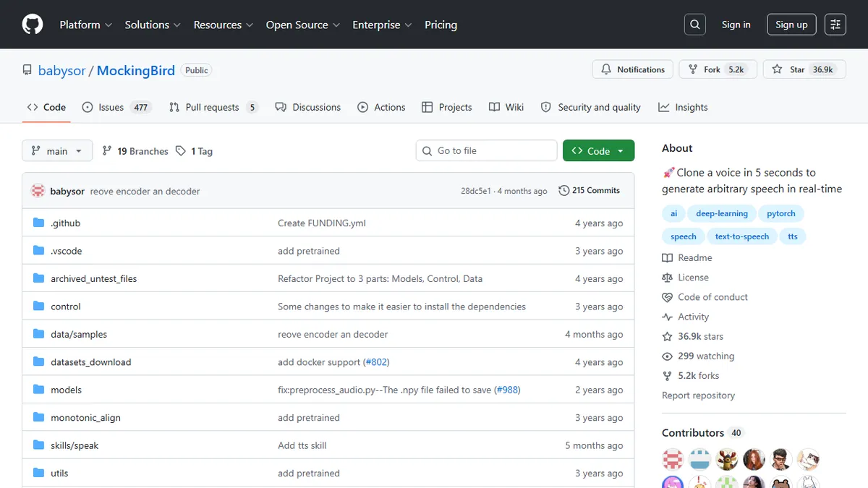Switch to the Issues tab
The image size is (868, 488).
pos(116,107)
